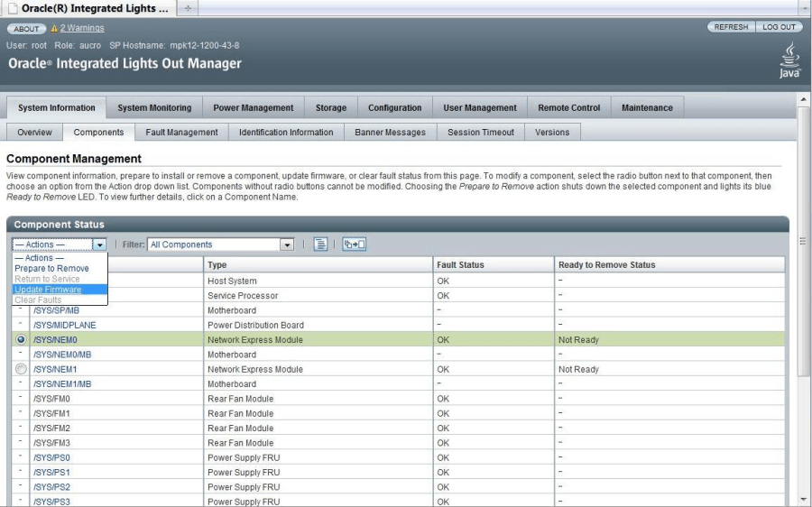Open the /SYS/PS3 component link

pyautogui.click(x=51, y=502)
